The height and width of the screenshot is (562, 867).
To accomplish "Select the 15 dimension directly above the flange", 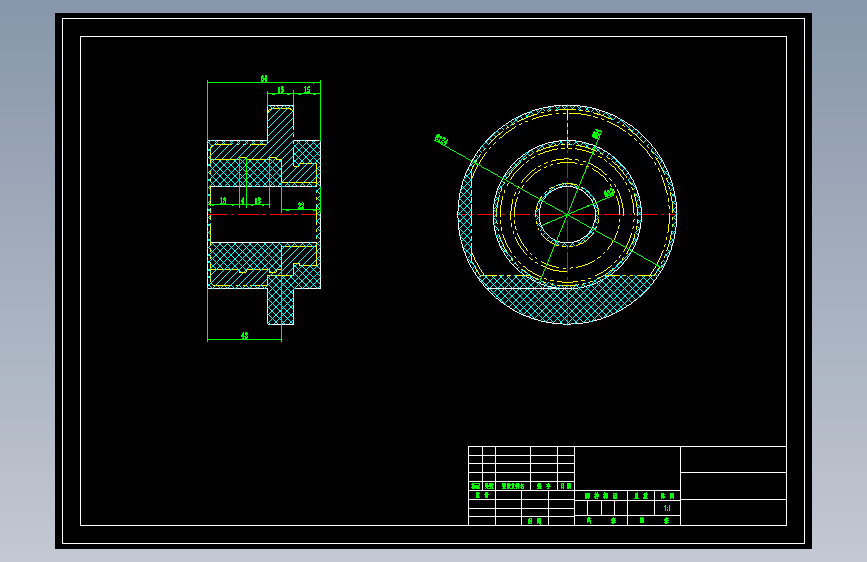I will [280, 89].
